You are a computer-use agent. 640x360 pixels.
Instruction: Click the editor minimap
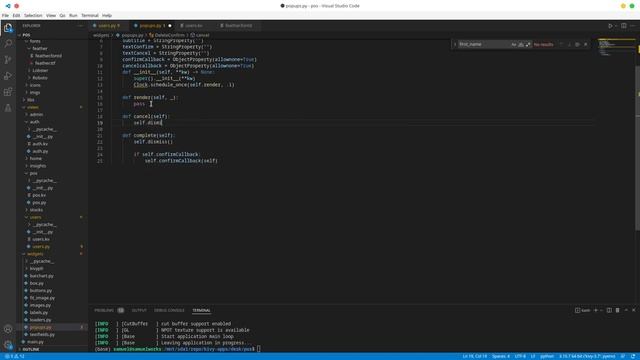pos(616,47)
